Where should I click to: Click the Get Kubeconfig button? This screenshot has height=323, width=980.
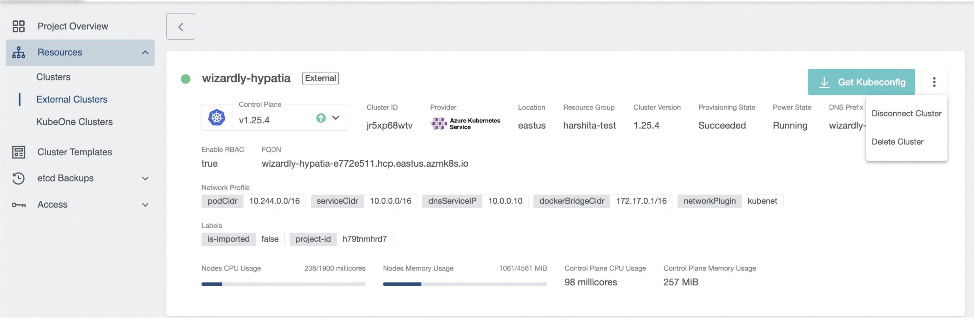[x=861, y=82]
